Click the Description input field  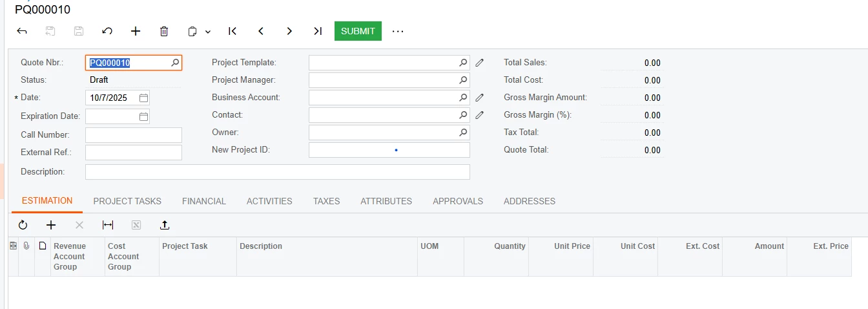click(278, 172)
